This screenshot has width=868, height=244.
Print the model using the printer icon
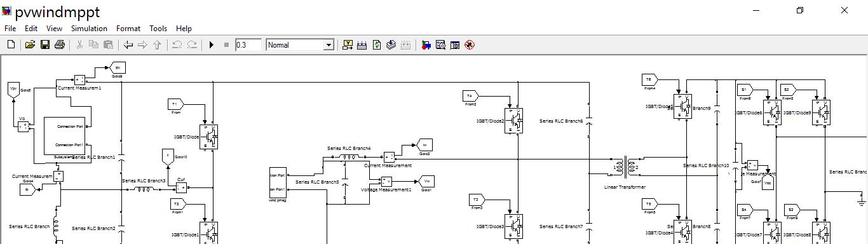pyautogui.click(x=60, y=45)
